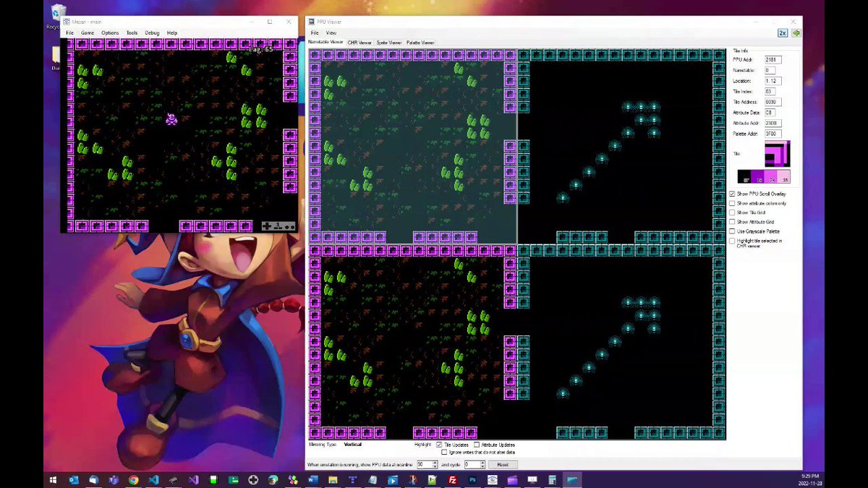Click the Mesen window title bar icon
Screen dimensions: 868x488
point(66,22)
